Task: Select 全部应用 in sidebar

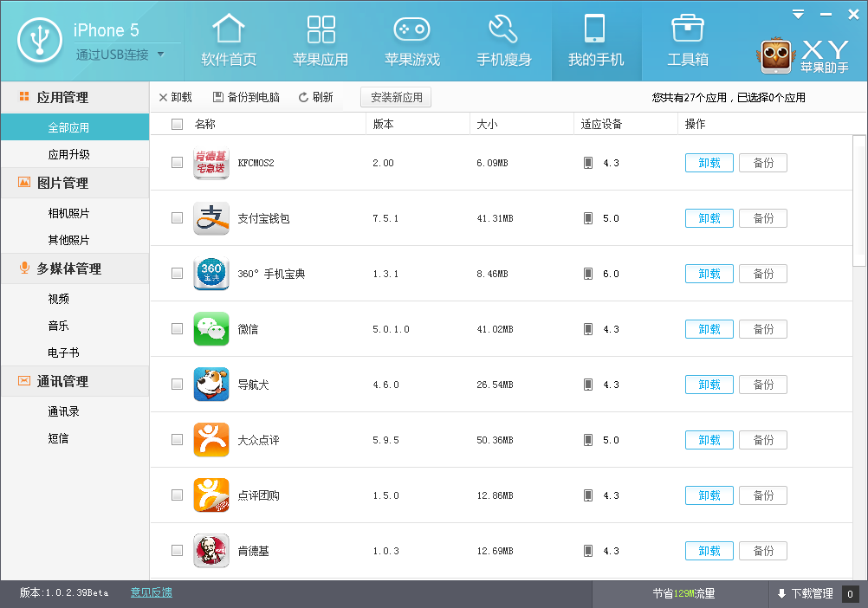Action: (x=74, y=127)
